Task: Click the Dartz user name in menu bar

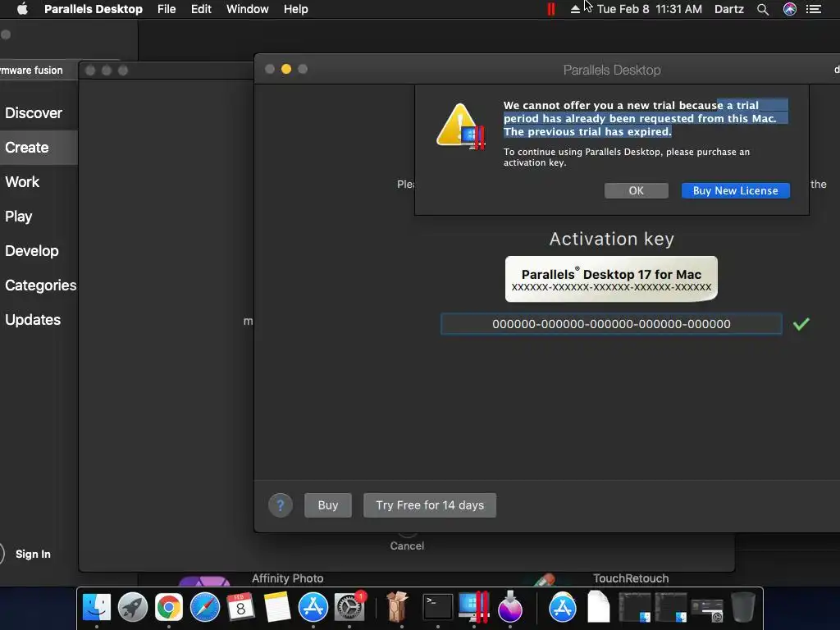Action: (x=729, y=9)
